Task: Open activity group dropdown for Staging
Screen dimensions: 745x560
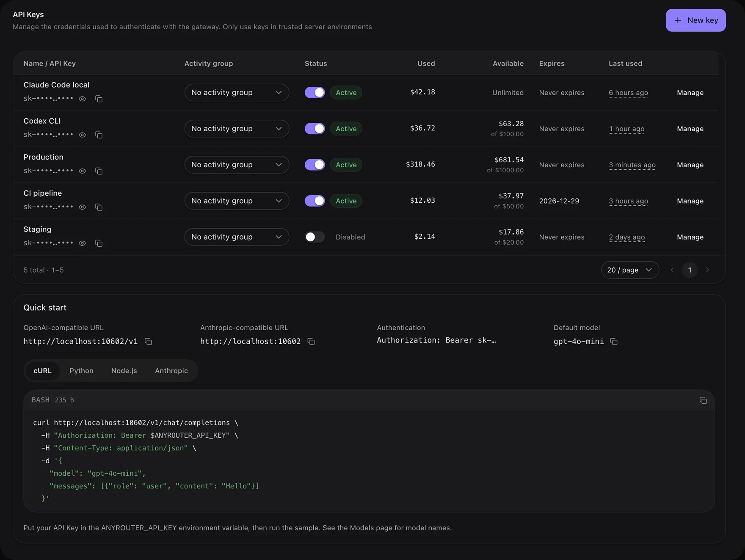Action: point(237,237)
